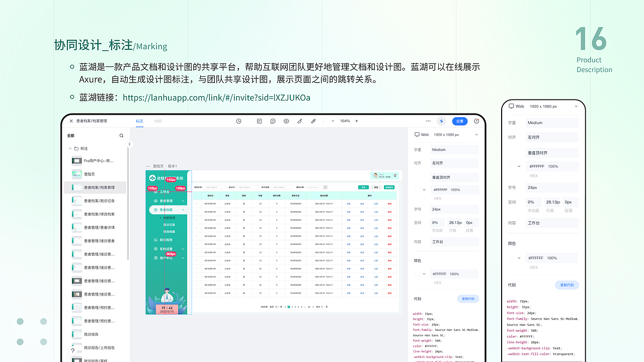Open the design notes document icon
This screenshot has width=644, height=362.
[259, 121]
